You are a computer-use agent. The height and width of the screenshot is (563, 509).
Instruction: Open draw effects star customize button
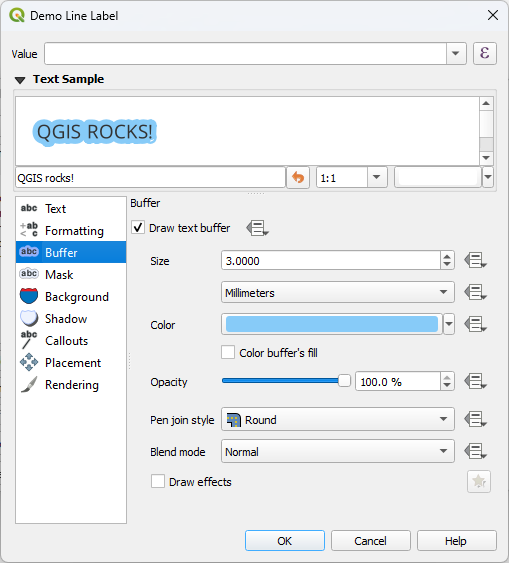pyautogui.click(x=479, y=481)
